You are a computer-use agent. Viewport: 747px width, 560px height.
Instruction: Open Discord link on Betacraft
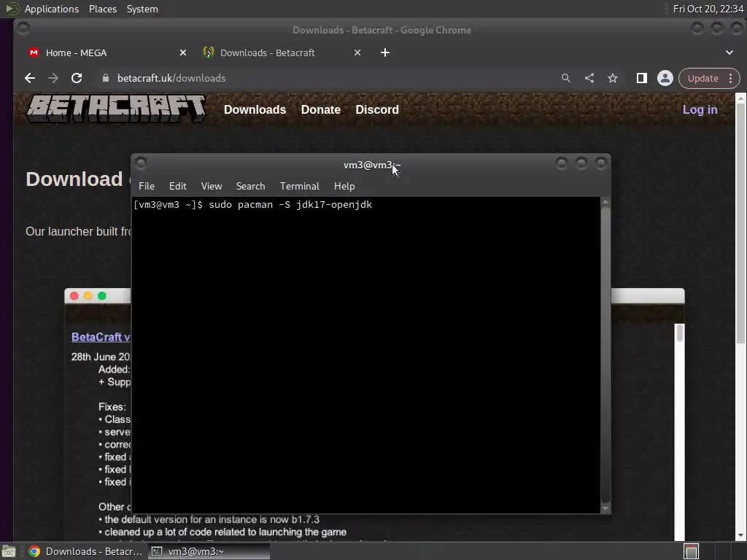(377, 109)
